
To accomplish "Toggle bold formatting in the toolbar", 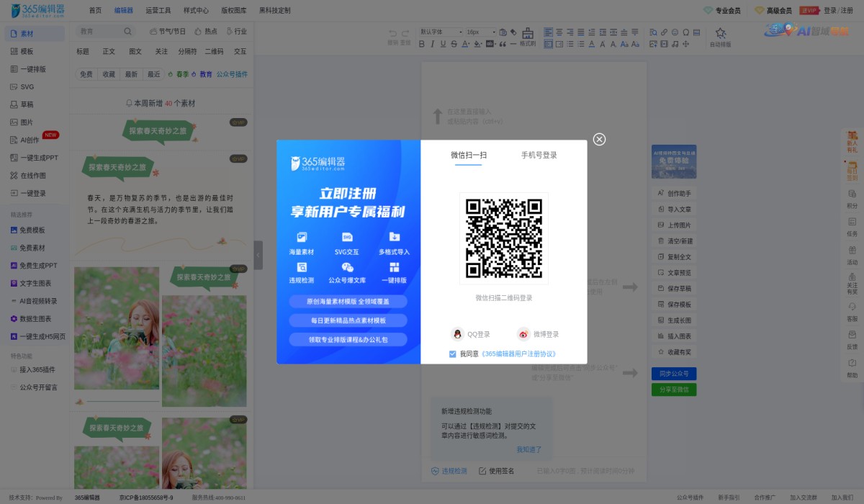I will point(421,44).
